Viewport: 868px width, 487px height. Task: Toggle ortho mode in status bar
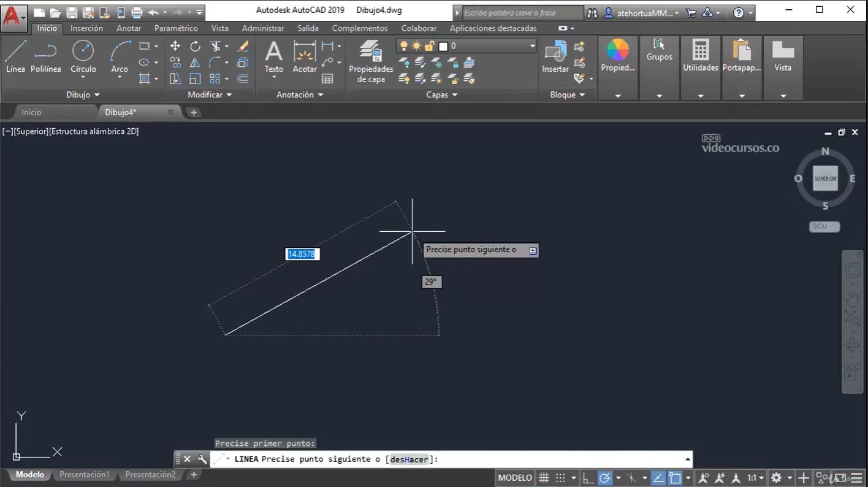587,478
